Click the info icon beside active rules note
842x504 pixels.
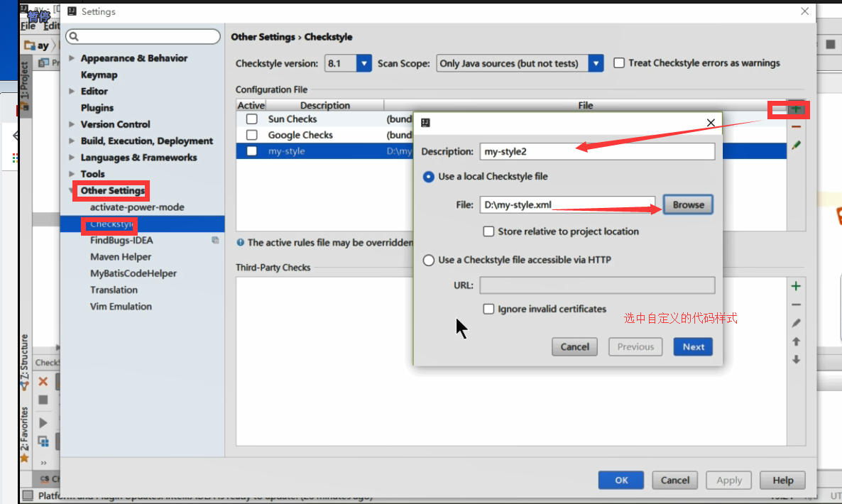coord(241,243)
